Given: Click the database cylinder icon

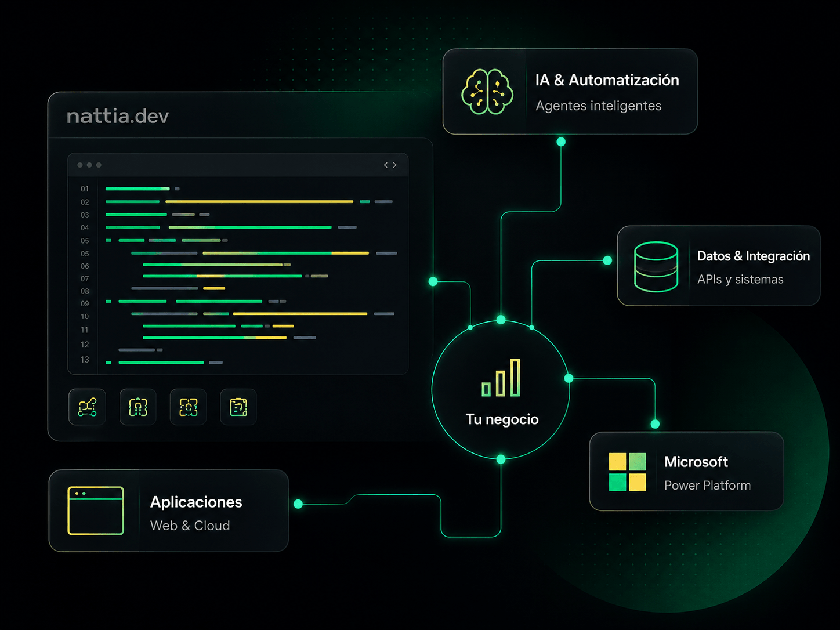Looking at the screenshot, I should 656,266.
